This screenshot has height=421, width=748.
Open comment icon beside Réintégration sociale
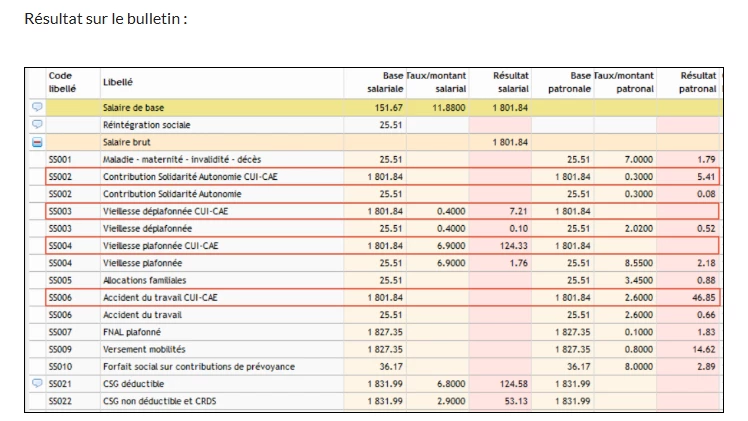[x=37, y=125]
